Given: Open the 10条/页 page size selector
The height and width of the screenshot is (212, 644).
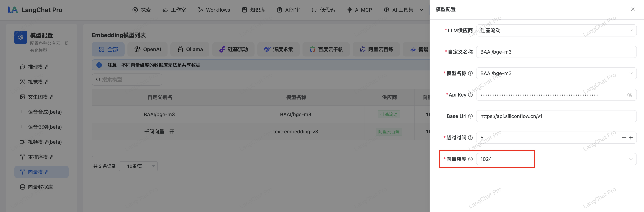Looking at the screenshot, I should click(138, 166).
